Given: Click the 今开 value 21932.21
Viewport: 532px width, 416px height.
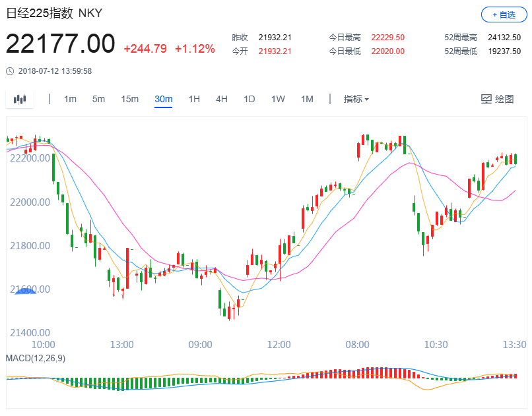Looking at the screenshot, I should click(x=275, y=51).
